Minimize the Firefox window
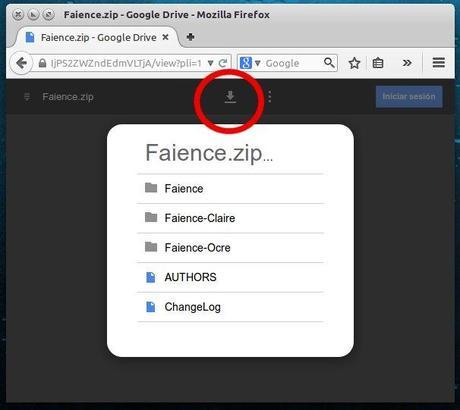The image size is (460, 410). coord(33,14)
